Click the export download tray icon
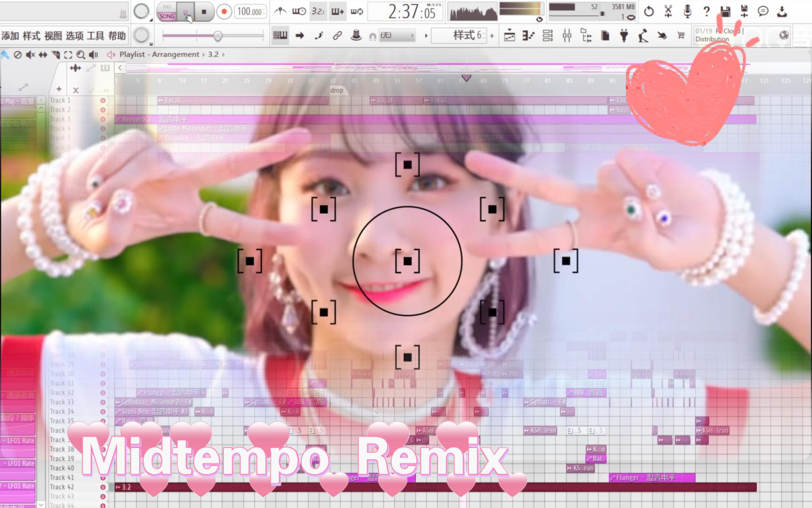This screenshot has width=812, height=508. [x=782, y=11]
